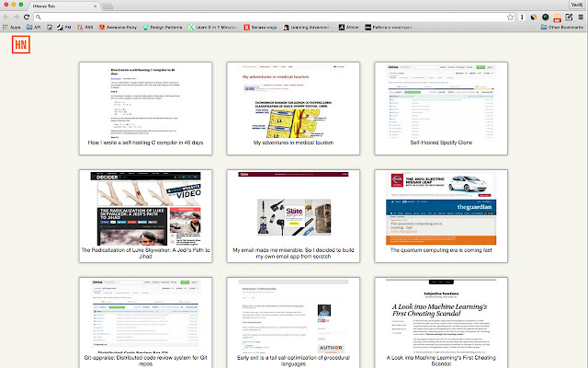Click 'The Radicalization of Luke Skywalker' caption

coord(145,253)
